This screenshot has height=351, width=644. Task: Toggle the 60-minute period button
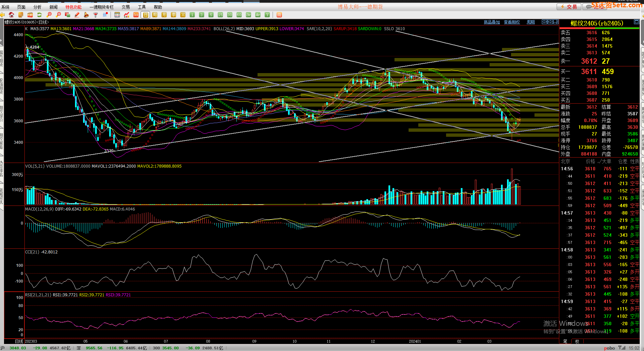point(239,15)
